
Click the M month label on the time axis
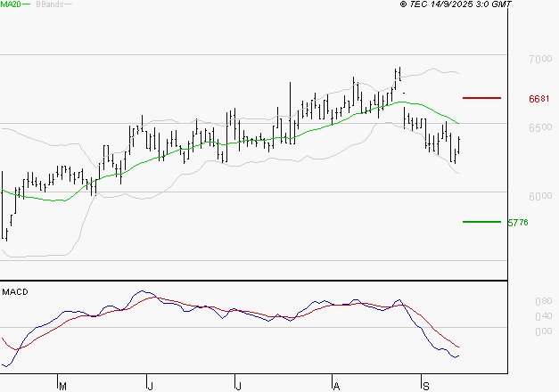click(x=62, y=387)
